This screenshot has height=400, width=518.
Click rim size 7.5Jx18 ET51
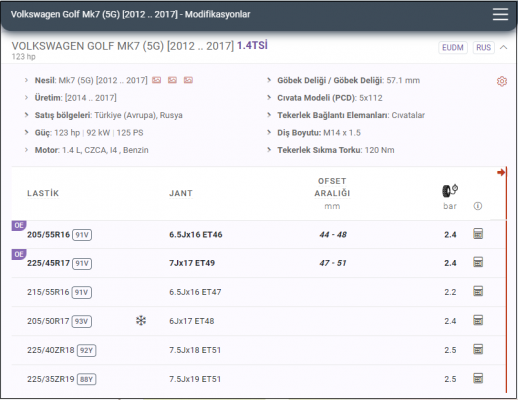195,350
